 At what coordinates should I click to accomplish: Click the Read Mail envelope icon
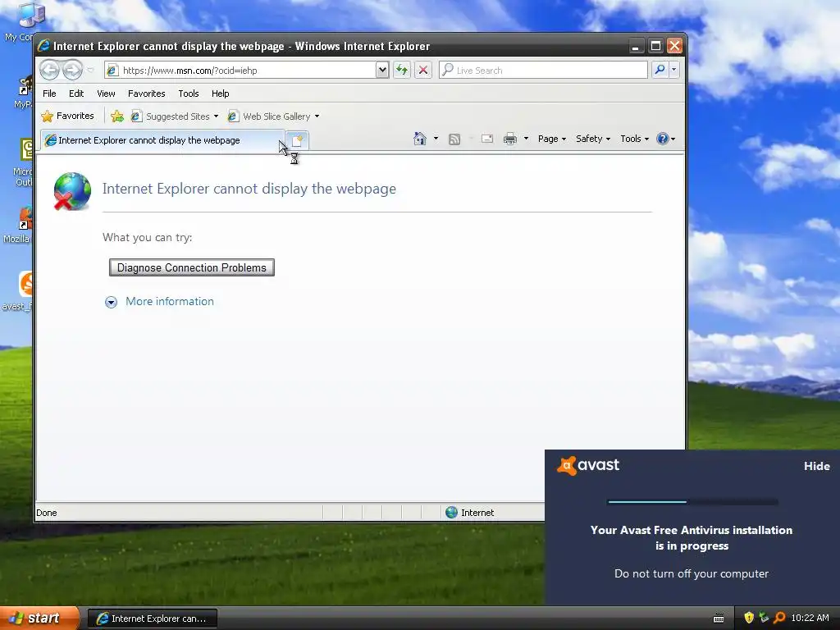487,139
